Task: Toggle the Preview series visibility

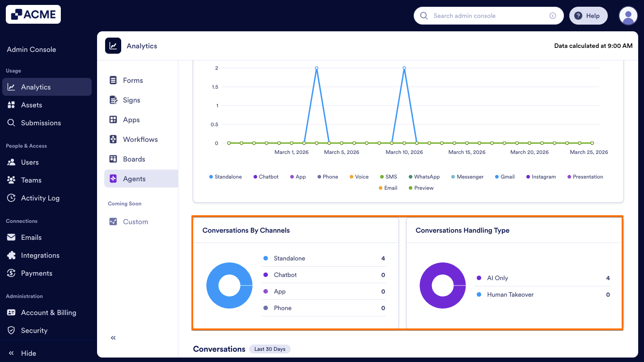Action: [421, 187]
